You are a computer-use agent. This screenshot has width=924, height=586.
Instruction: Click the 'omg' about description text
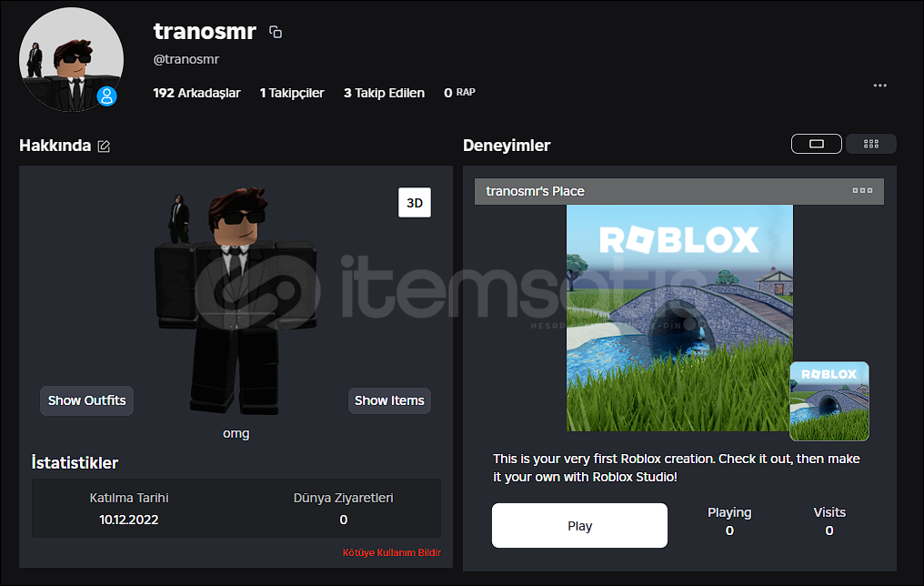click(x=236, y=433)
